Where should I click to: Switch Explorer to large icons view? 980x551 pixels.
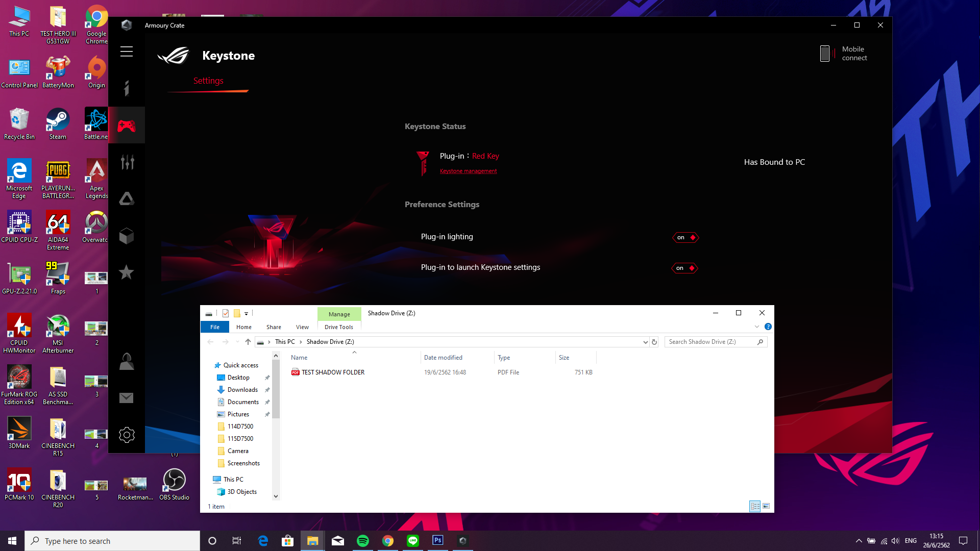pos(766,506)
